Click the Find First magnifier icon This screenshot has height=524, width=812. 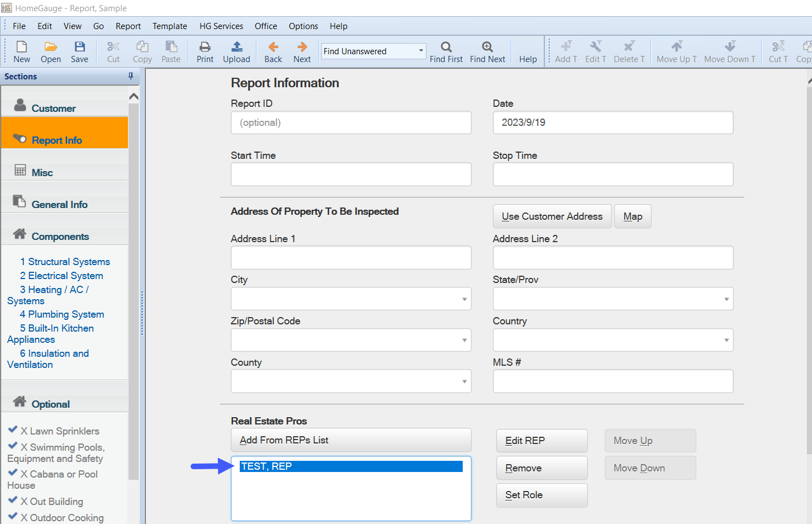point(446,47)
